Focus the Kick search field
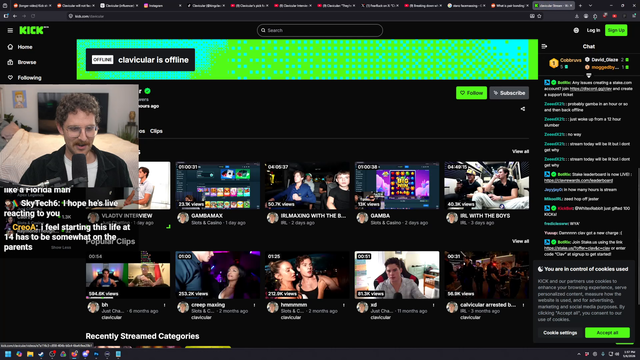Screen dimensions: 640x360 [320, 30]
